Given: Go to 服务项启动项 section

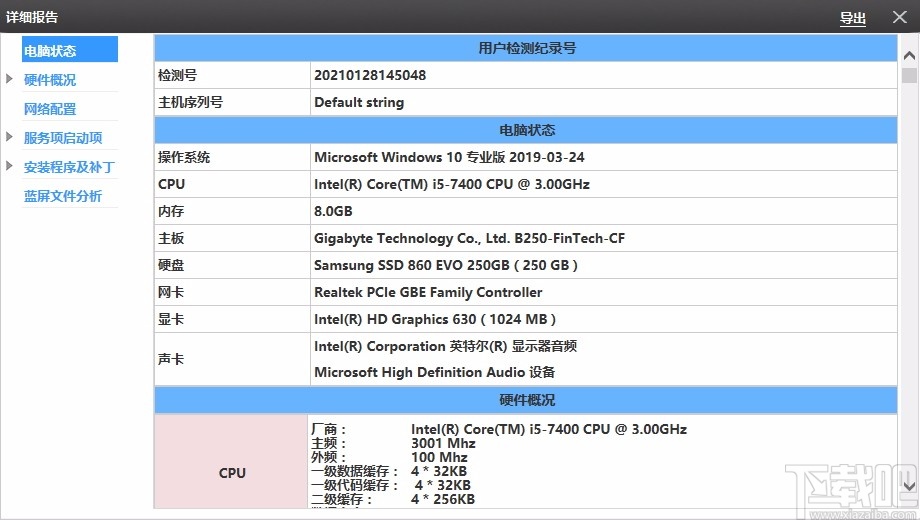Looking at the screenshot, I should (63, 138).
